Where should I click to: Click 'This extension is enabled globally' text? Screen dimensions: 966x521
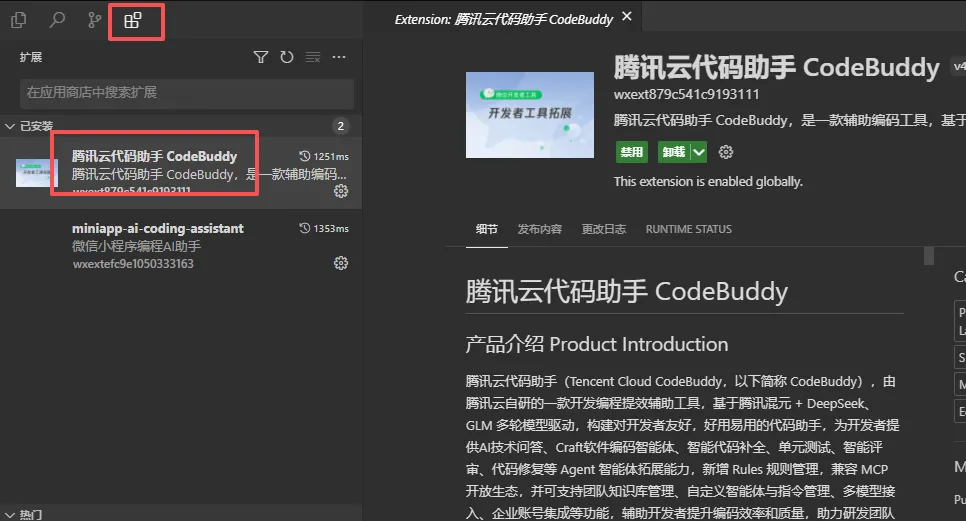708,182
